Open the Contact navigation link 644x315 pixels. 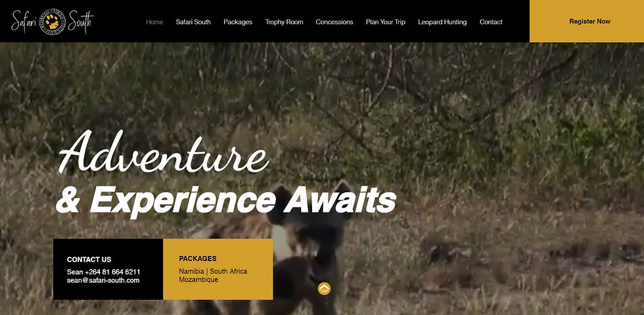point(491,22)
